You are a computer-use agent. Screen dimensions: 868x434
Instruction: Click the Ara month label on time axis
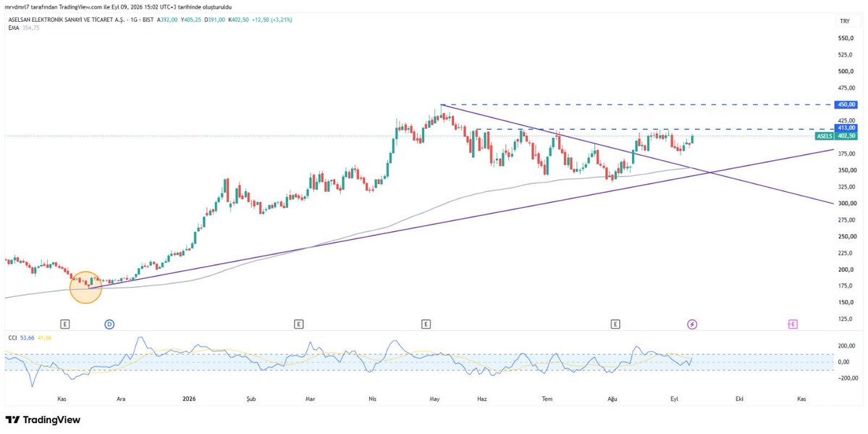coord(120,399)
